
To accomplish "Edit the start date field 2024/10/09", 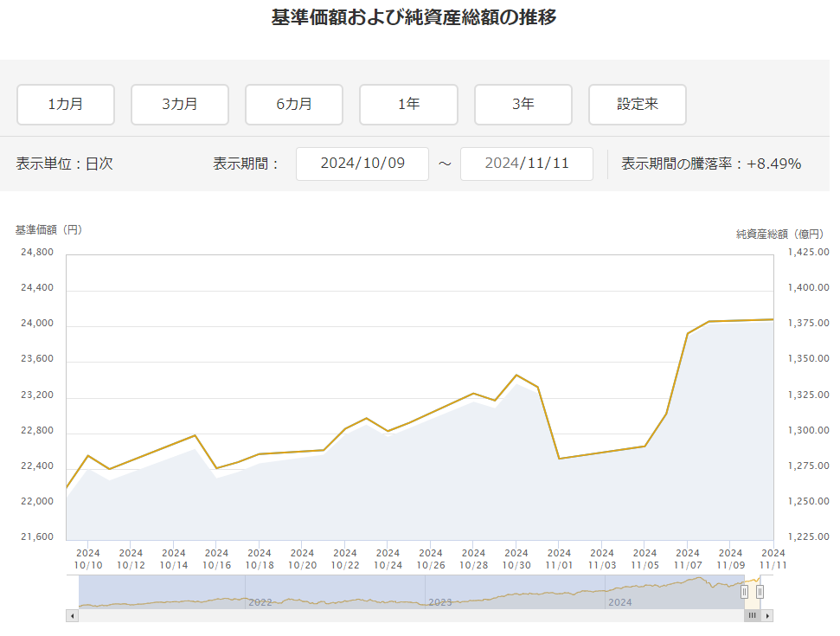I will coord(362,164).
